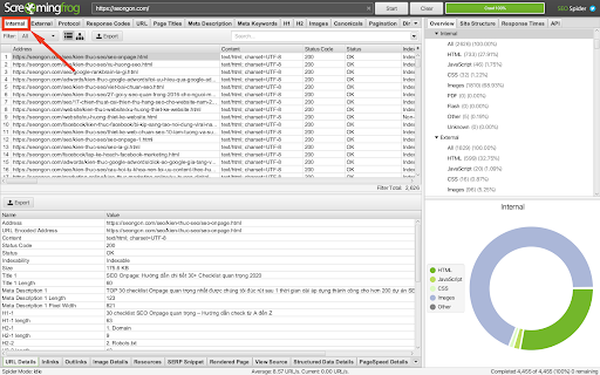Export the lower details panel
This screenshot has height=375, width=600.
18,202
